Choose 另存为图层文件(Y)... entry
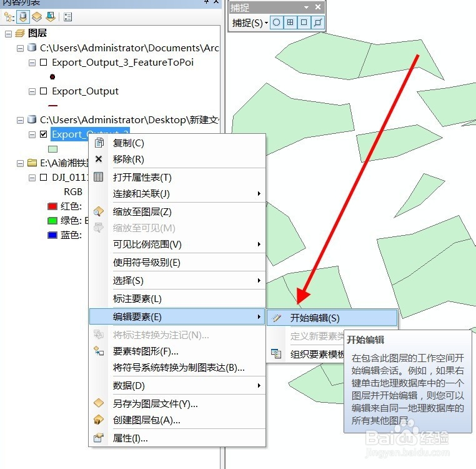Image resolution: width=476 pixels, height=469 pixels. tap(177, 403)
